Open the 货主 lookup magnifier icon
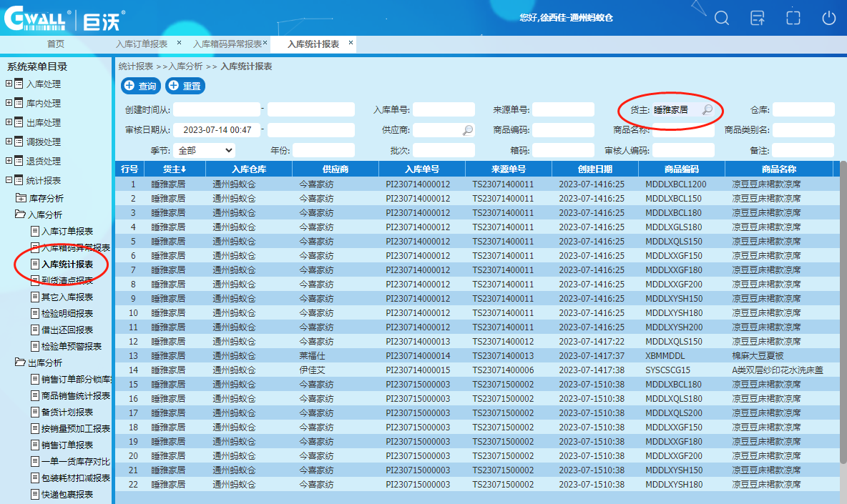 (707, 109)
